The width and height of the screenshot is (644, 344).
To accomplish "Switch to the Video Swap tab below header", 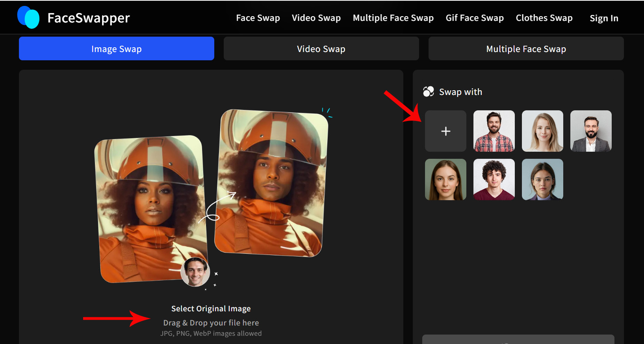I will coord(321,49).
